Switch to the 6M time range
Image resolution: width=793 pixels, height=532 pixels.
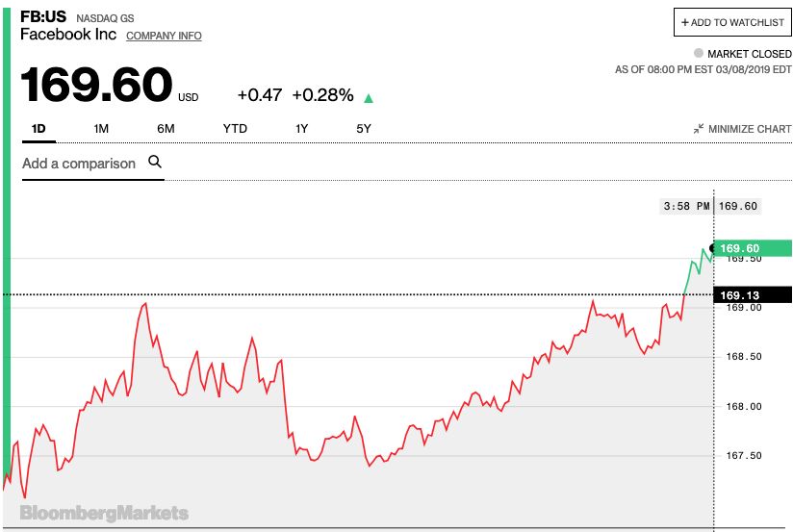[x=166, y=128]
